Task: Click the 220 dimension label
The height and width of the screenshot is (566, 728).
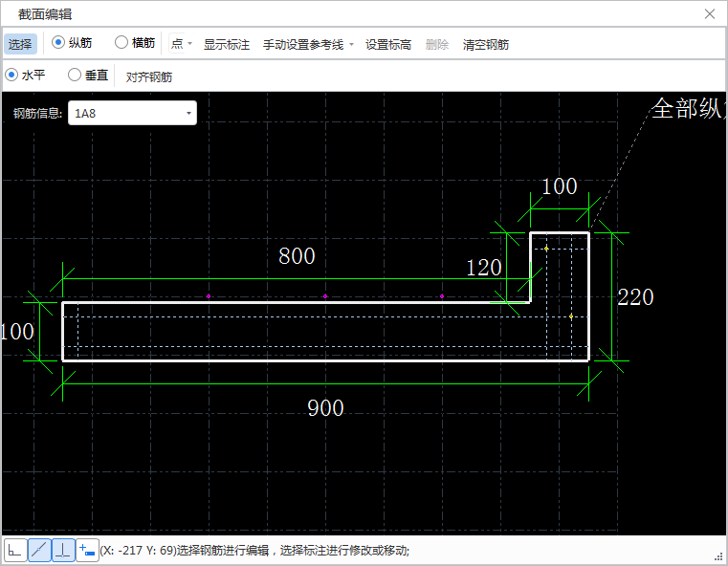Action: [635, 297]
